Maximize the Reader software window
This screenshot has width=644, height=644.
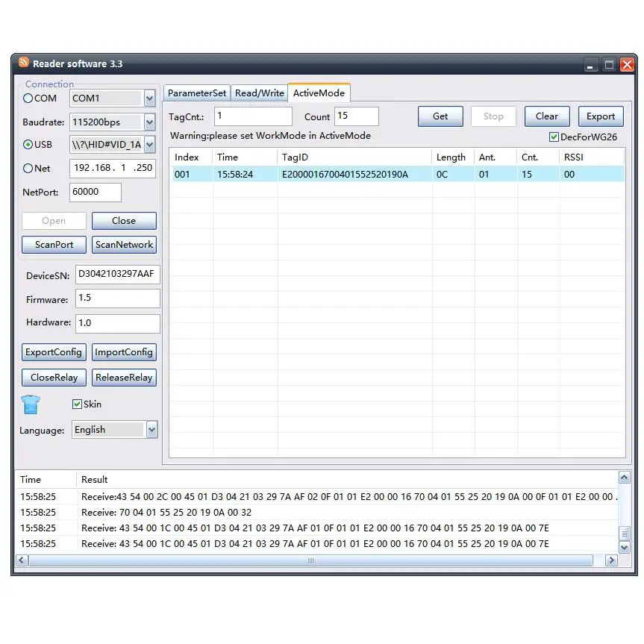click(x=609, y=65)
